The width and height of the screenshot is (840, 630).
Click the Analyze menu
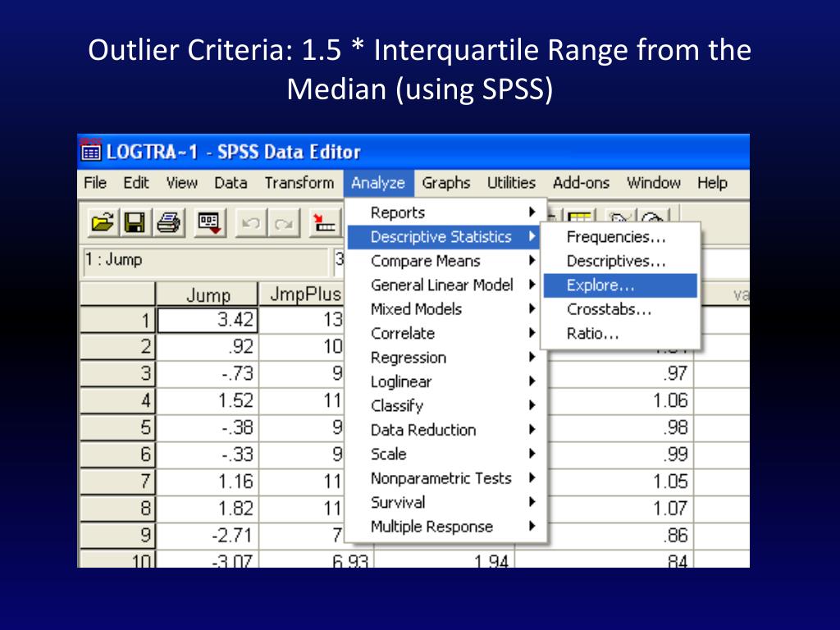coord(378,183)
